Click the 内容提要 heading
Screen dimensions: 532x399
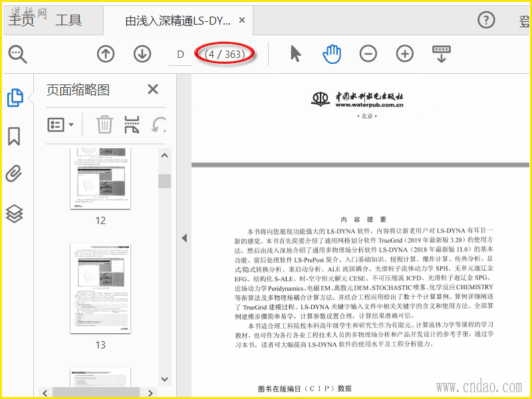(x=364, y=219)
